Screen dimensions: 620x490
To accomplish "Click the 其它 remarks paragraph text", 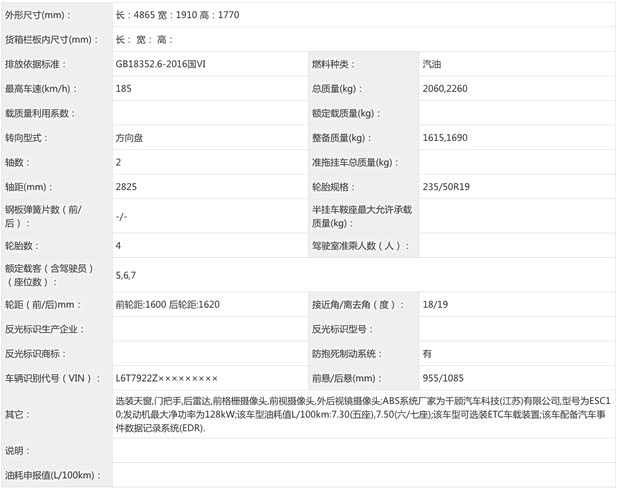I will pyautogui.click(x=360, y=413).
